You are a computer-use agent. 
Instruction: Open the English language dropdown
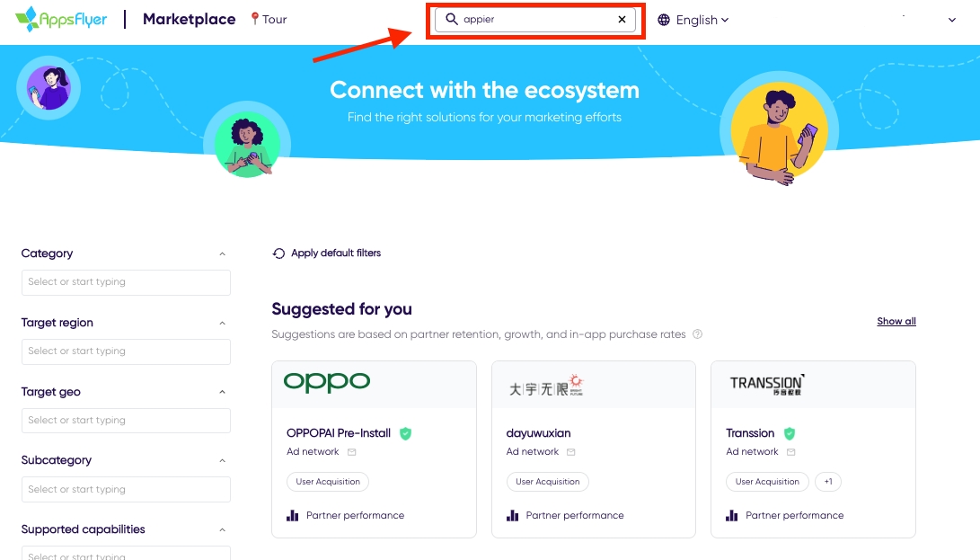tap(702, 20)
